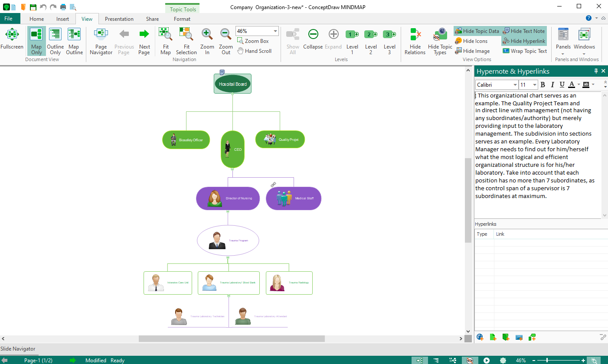Switch to the Insert ribbon tab
Image resolution: width=608 pixels, height=364 pixels.
pos(62,19)
